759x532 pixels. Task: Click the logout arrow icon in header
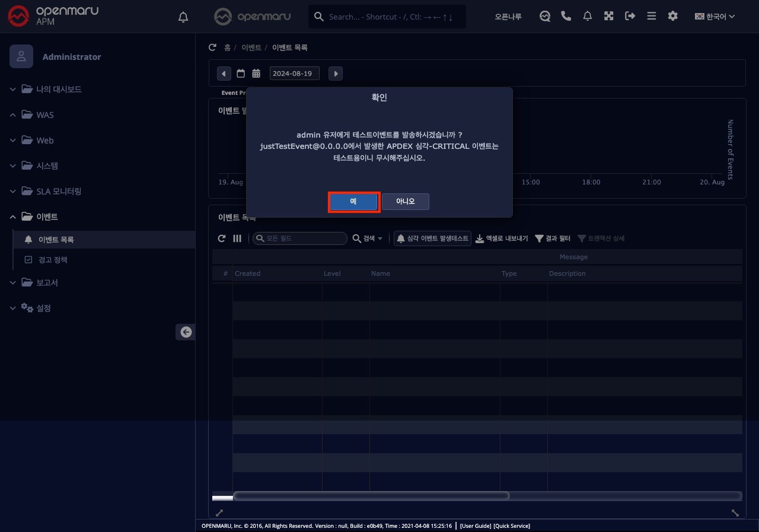tap(630, 17)
